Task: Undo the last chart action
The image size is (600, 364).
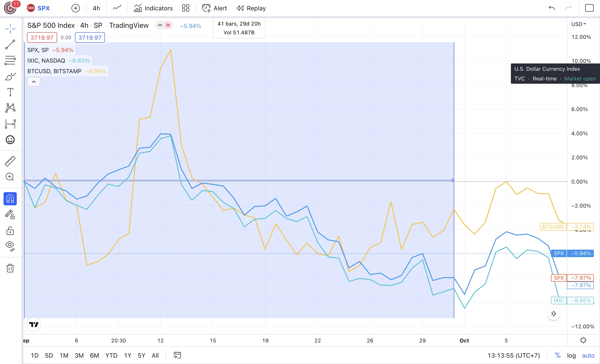Action: pos(551,8)
